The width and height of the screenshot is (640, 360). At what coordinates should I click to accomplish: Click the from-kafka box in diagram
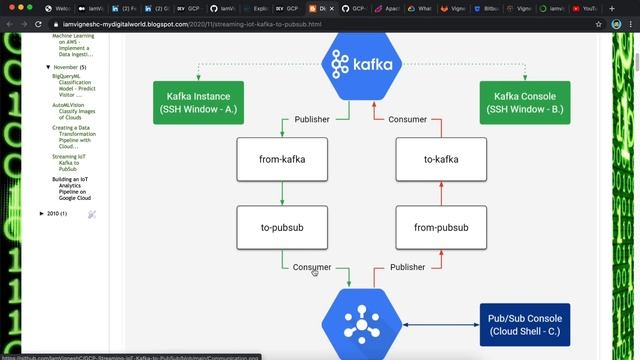(x=282, y=159)
